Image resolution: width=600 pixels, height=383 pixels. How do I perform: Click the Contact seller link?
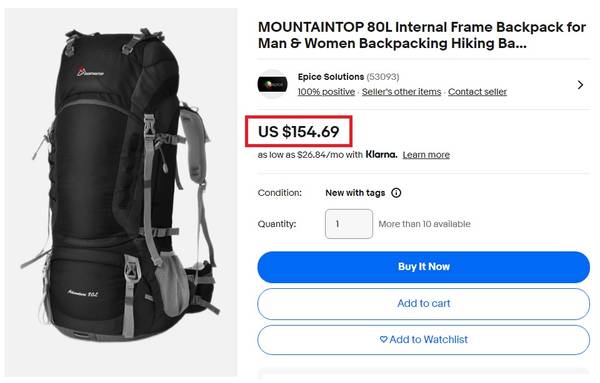click(477, 92)
